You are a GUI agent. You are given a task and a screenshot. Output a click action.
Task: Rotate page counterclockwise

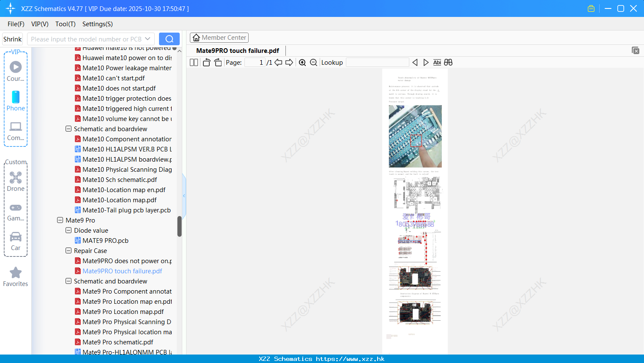(x=206, y=63)
